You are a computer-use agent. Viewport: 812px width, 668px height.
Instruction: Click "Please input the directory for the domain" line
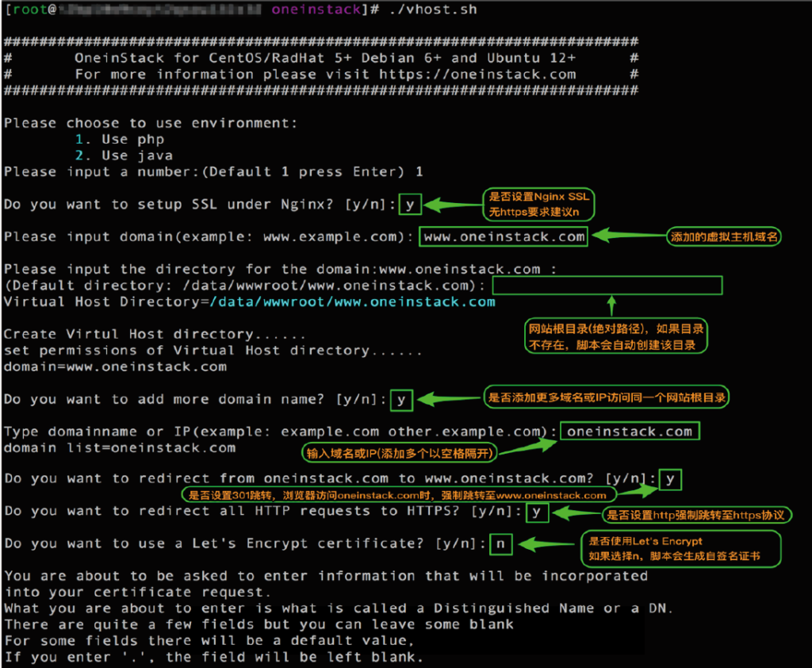[x=280, y=270]
